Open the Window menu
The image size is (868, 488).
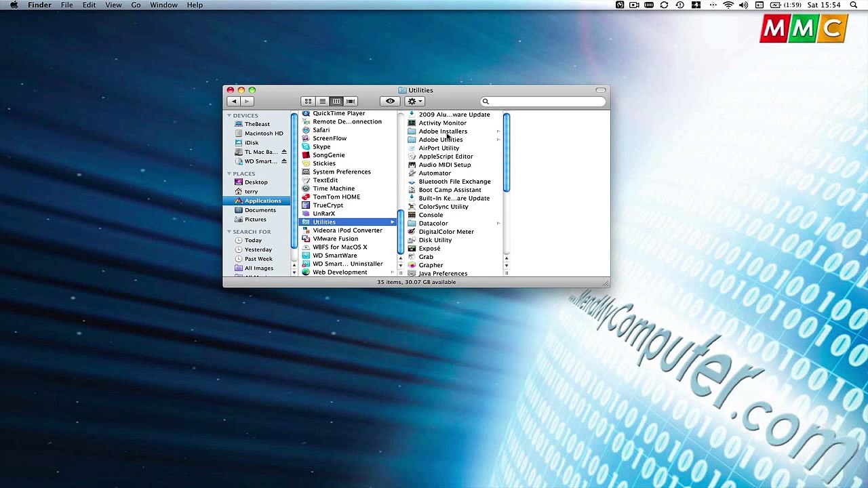(163, 5)
